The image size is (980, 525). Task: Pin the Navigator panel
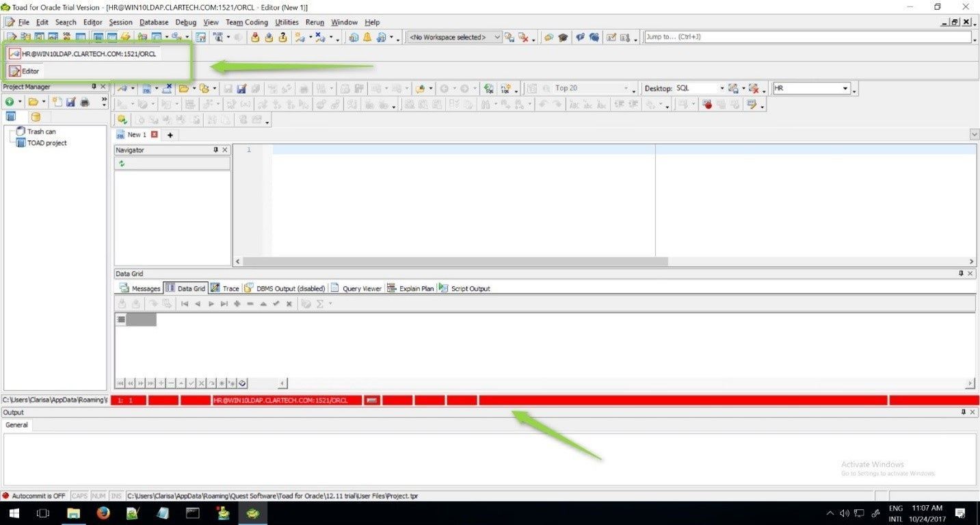215,150
